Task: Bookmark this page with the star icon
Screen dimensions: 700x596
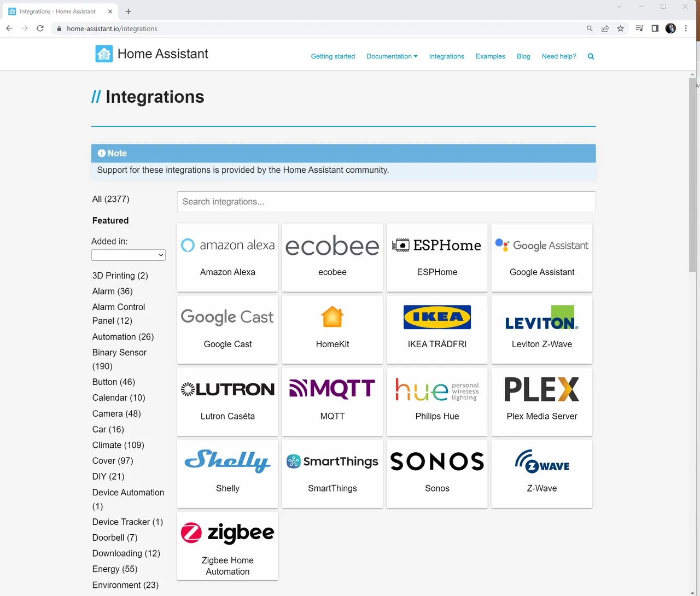Action: [x=620, y=28]
